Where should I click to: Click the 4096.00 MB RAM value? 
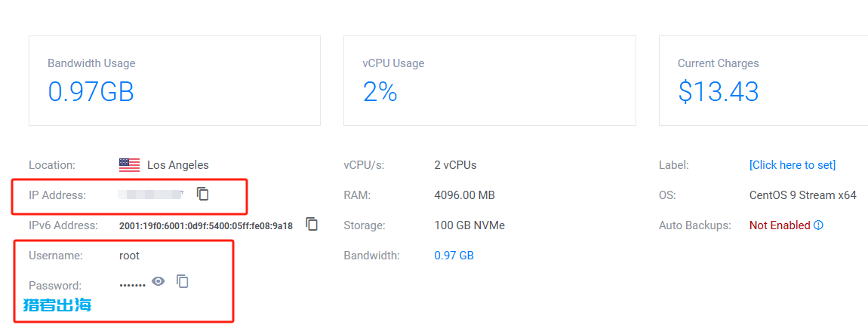coord(464,195)
